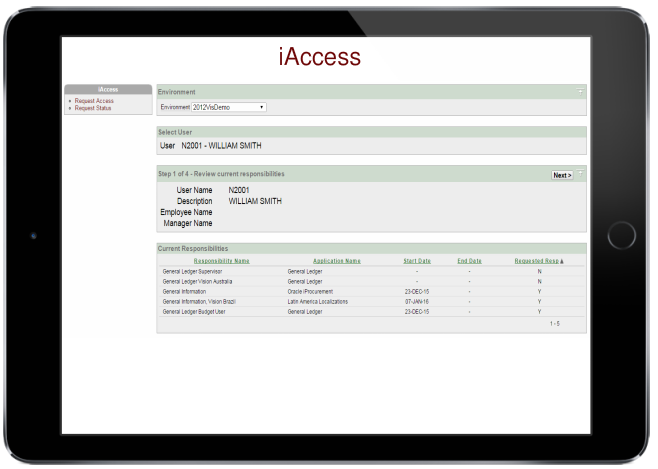This screenshot has width=658, height=469.
Task: Sort by End Date column
Action: [469, 261]
